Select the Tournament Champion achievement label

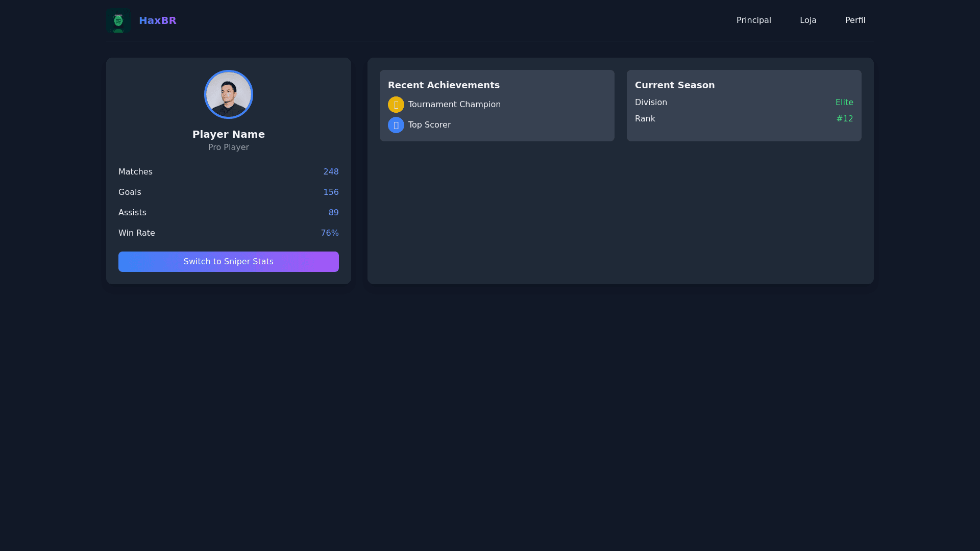point(454,105)
